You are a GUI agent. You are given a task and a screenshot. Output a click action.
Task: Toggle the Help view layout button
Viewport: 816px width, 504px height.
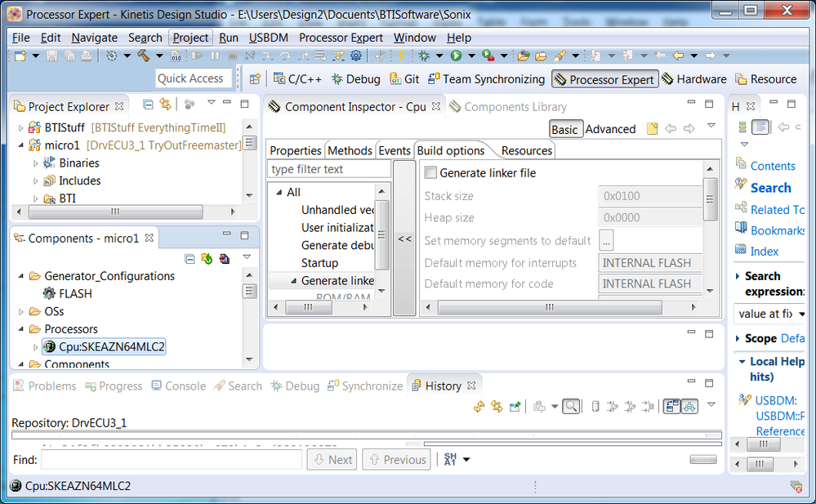(x=760, y=127)
